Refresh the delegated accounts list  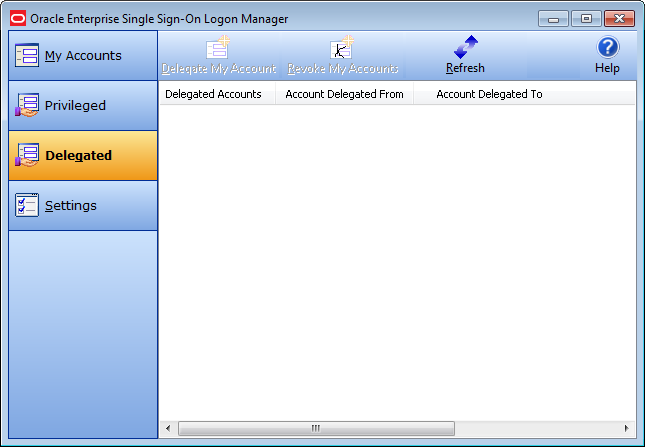click(x=465, y=56)
